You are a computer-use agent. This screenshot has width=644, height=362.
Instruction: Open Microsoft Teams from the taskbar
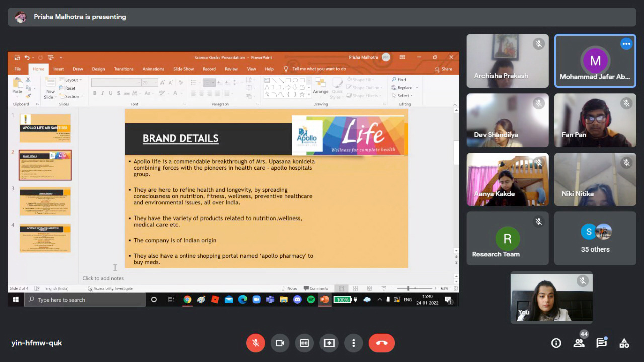270,300
